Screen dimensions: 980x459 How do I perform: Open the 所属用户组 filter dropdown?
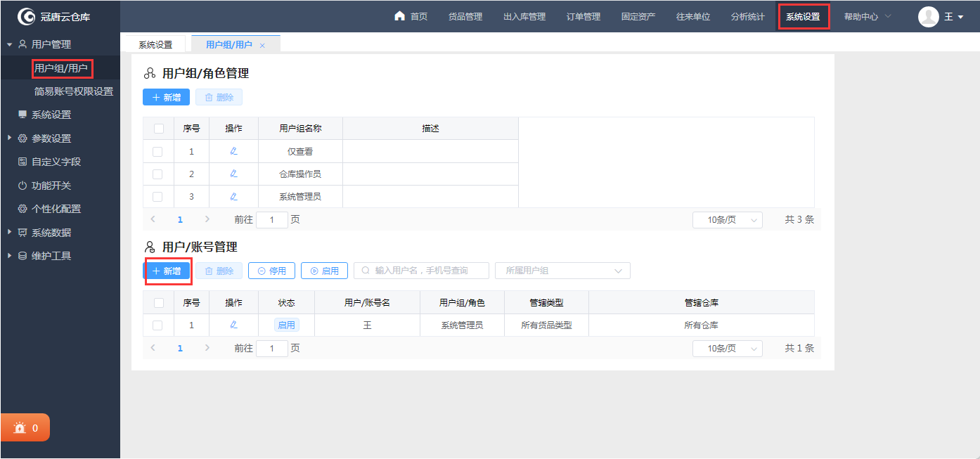[562, 271]
